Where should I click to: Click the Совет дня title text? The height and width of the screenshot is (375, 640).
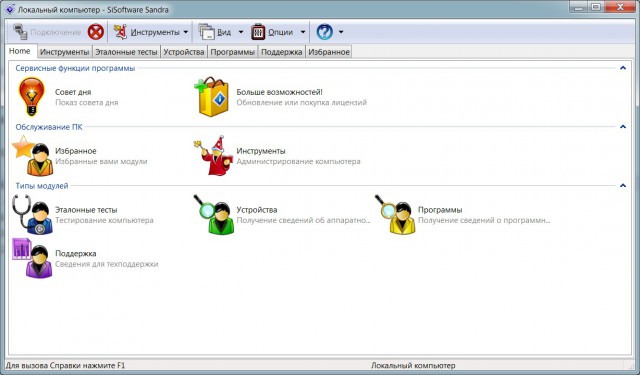pyautogui.click(x=73, y=92)
